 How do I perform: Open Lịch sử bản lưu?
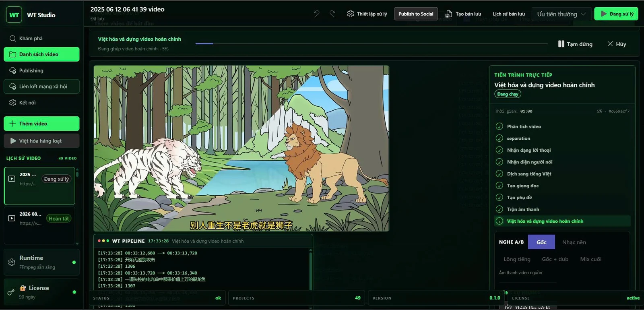click(509, 14)
